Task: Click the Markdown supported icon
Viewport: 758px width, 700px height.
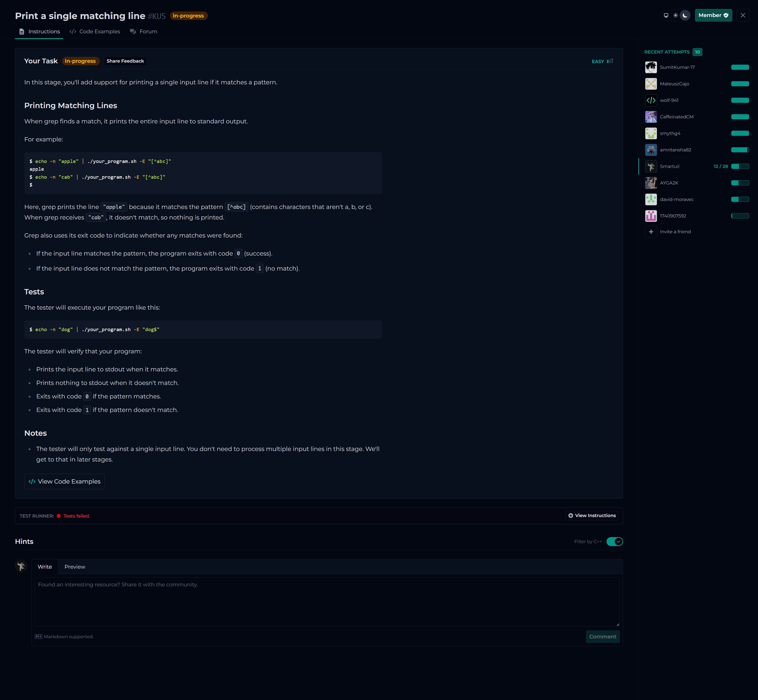Action: [x=38, y=637]
